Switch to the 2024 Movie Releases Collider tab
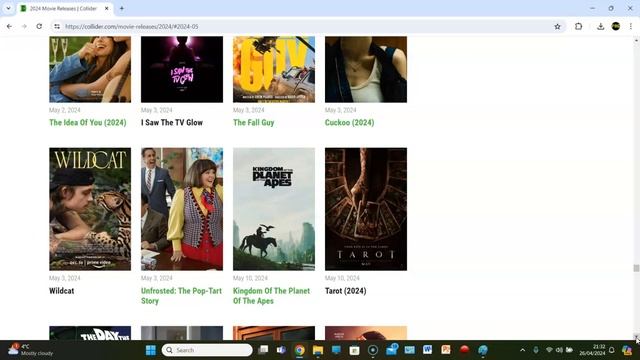 pyautogui.click(x=63, y=8)
